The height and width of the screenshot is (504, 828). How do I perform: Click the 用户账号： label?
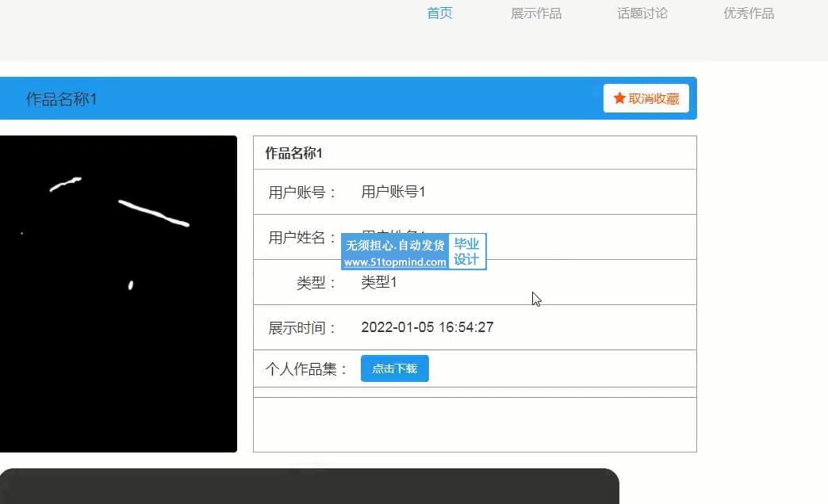(302, 192)
